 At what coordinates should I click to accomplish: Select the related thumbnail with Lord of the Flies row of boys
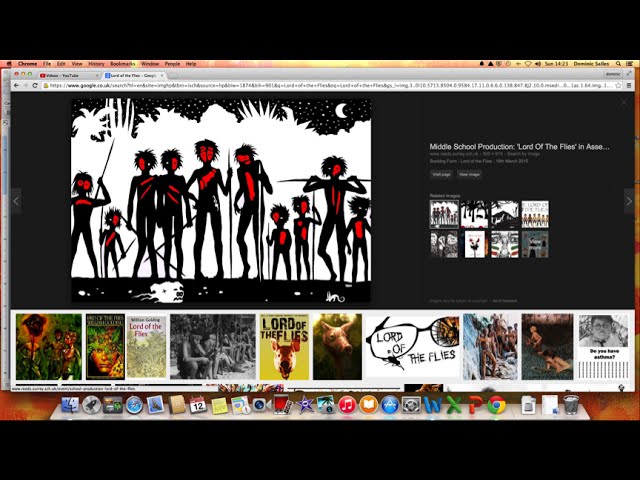click(535, 214)
